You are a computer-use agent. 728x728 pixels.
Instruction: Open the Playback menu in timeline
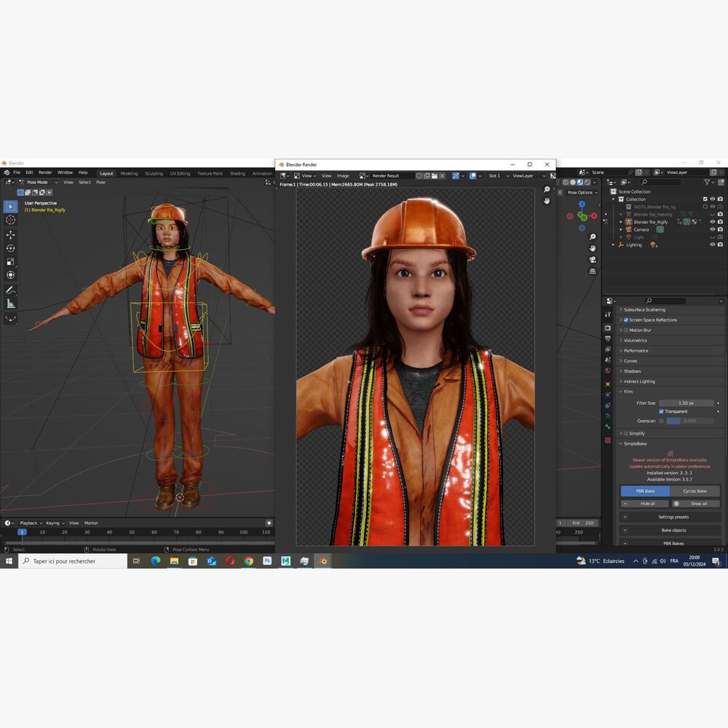pyautogui.click(x=31, y=523)
